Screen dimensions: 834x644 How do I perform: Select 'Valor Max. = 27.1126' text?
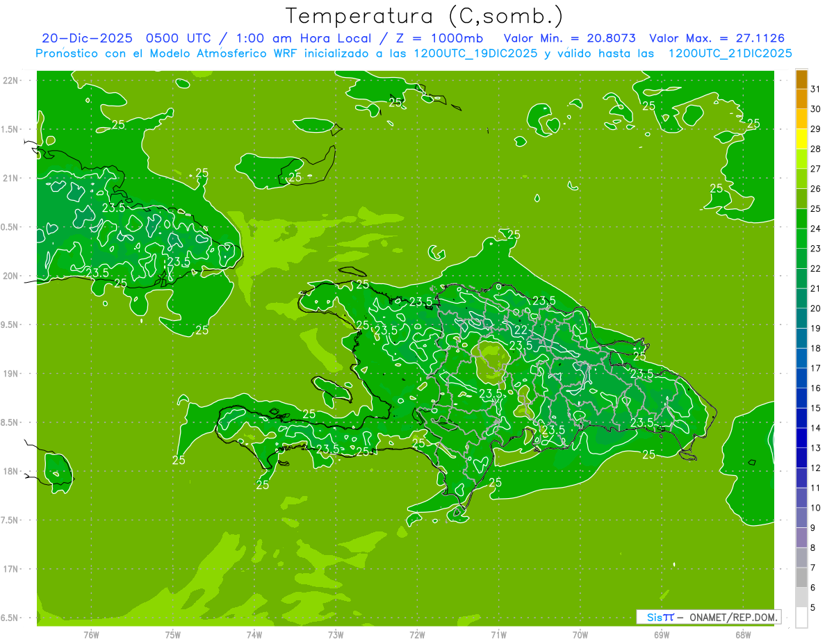(x=716, y=38)
